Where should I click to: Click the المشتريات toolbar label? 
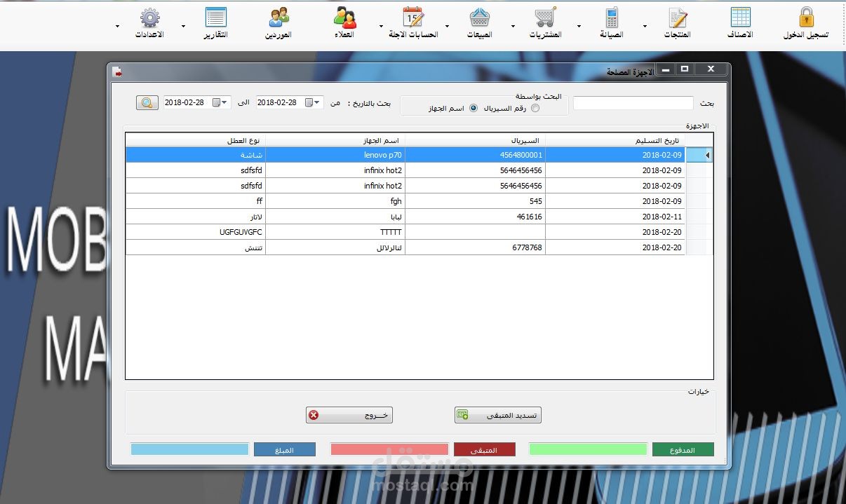546,35
